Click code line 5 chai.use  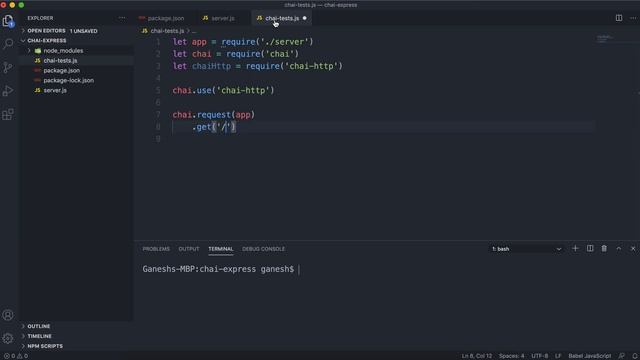(x=223, y=90)
